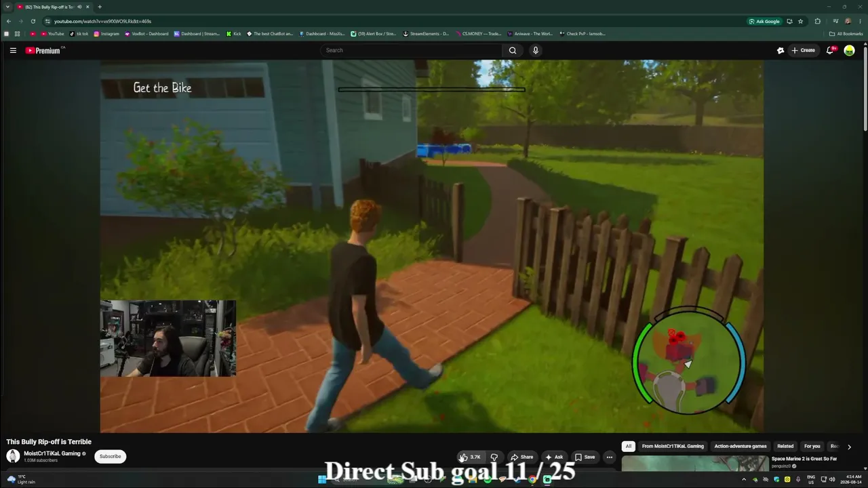Open Chrome three-dot menu
Viewport: 868px width, 488px height.
(860, 21)
